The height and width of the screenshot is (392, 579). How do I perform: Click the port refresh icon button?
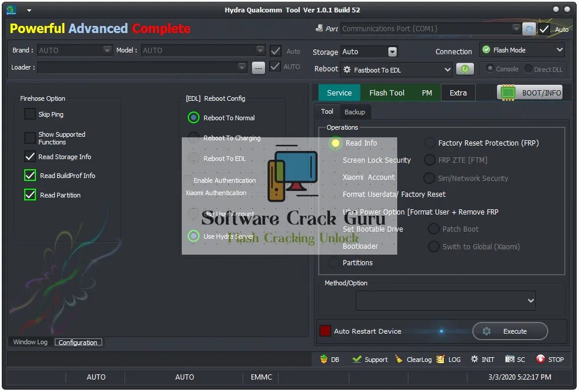[x=529, y=29]
